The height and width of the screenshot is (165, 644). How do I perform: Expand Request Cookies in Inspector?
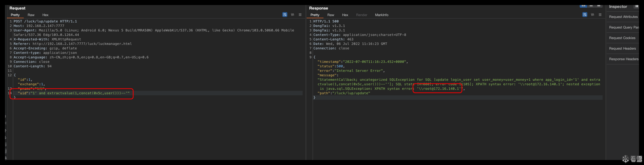(x=622, y=38)
